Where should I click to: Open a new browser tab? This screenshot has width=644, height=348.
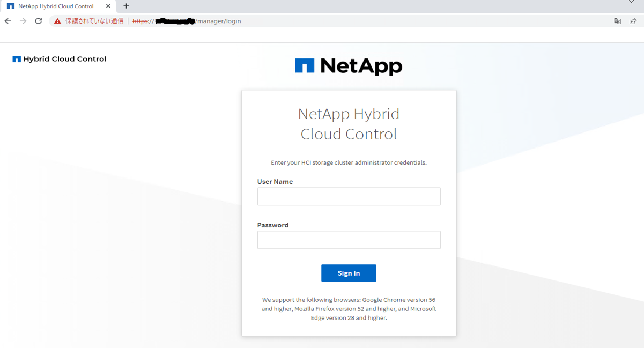point(127,6)
